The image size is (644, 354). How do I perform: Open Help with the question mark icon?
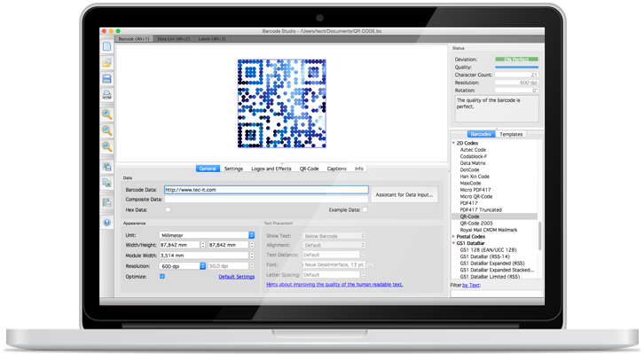106,222
